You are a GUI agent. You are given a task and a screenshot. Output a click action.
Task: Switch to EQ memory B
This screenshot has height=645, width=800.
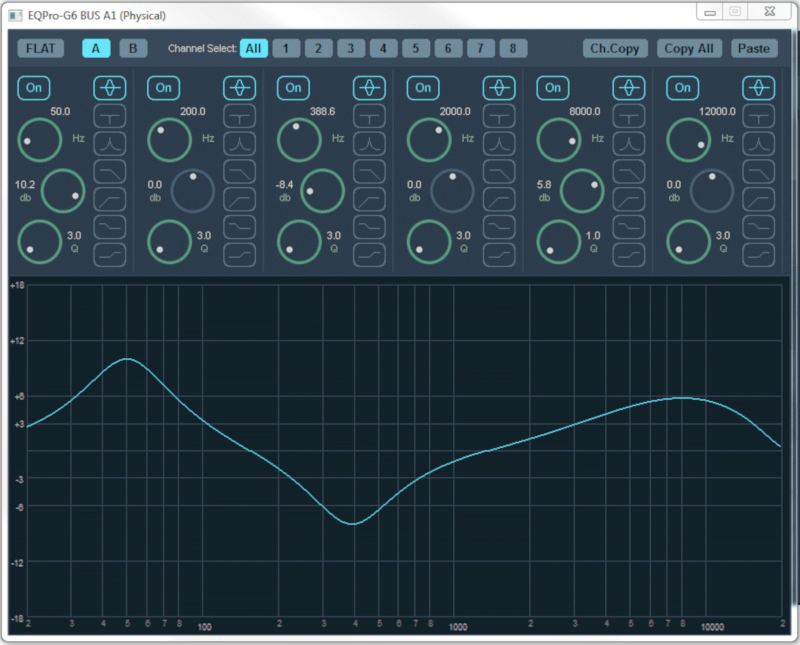pos(133,48)
